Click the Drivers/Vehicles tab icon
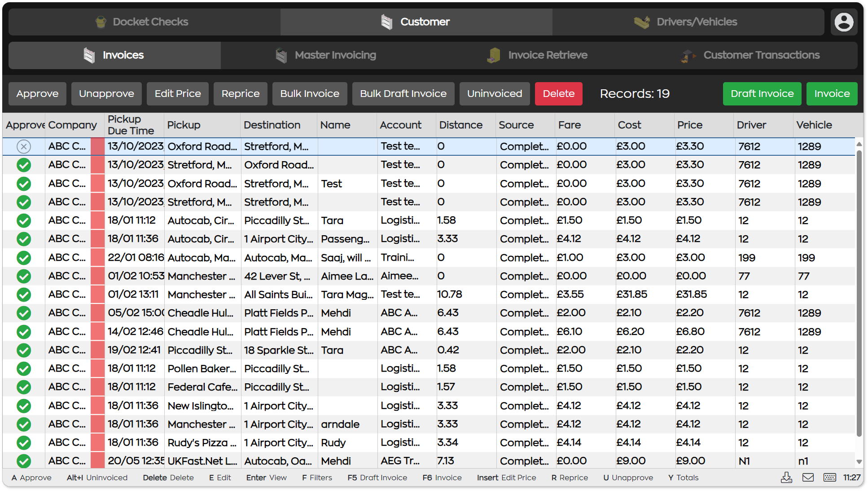868x491 pixels. coord(642,22)
